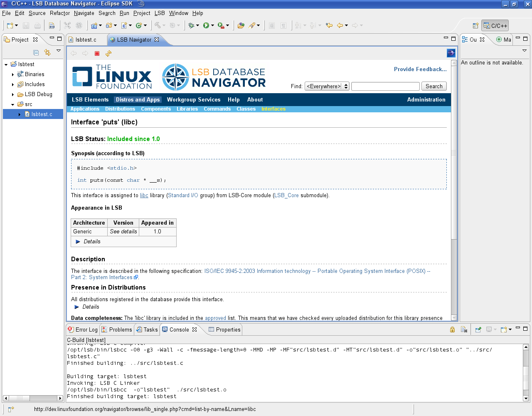Switch to the Error Log tab
This screenshot has height=416, width=532.
point(83,329)
